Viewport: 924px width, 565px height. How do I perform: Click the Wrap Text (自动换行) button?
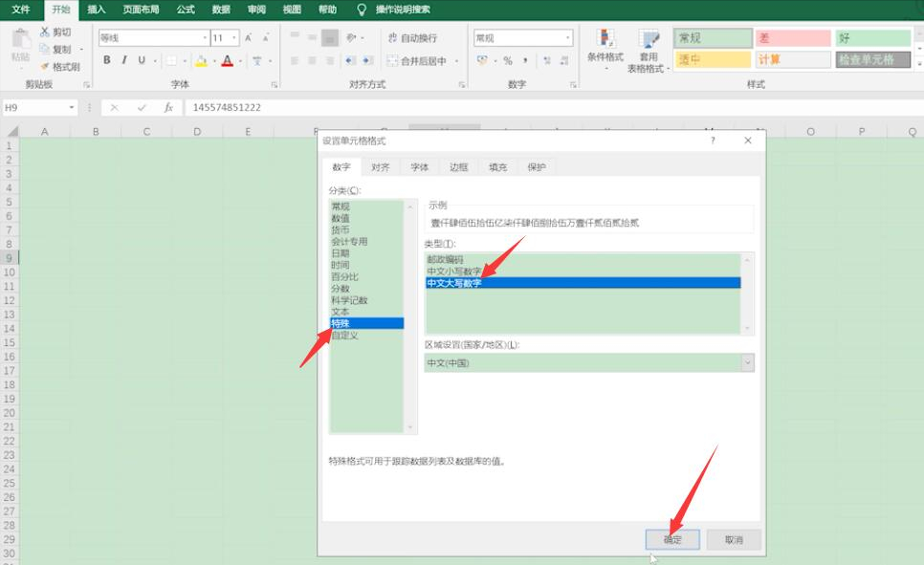coord(412,37)
